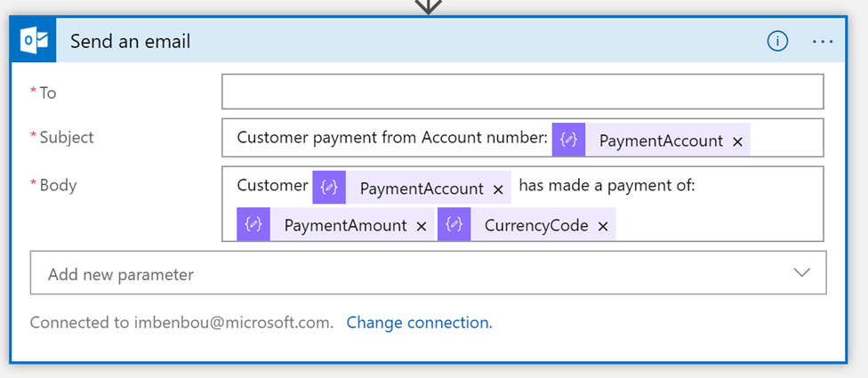The width and height of the screenshot is (868, 378).
Task: Open the info icon for Send an email
Action: click(x=777, y=41)
